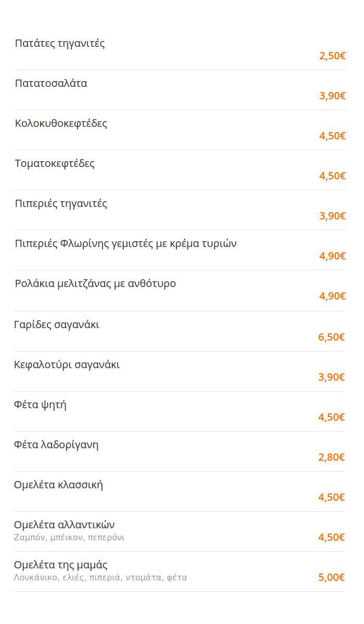Image resolution: width=364 pixels, height=624 pixels.
Task: Select the Πατάτες τηγανιτές menu item
Action: pos(180,50)
